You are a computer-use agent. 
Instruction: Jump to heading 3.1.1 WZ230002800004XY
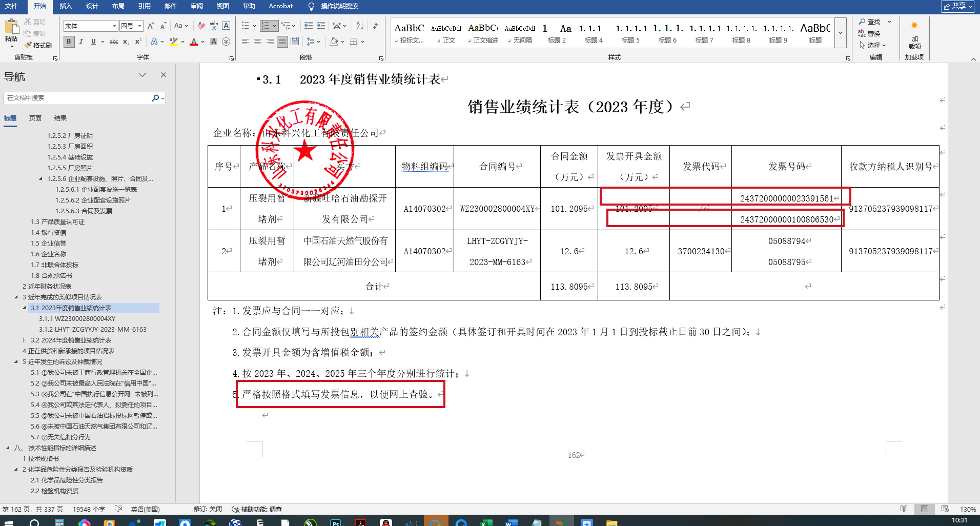[77, 319]
